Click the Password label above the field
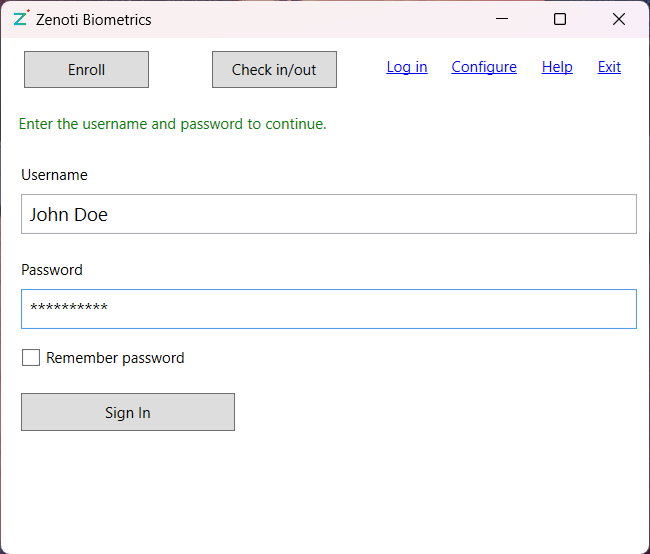Screen dimensions: 650x554 [52, 270]
